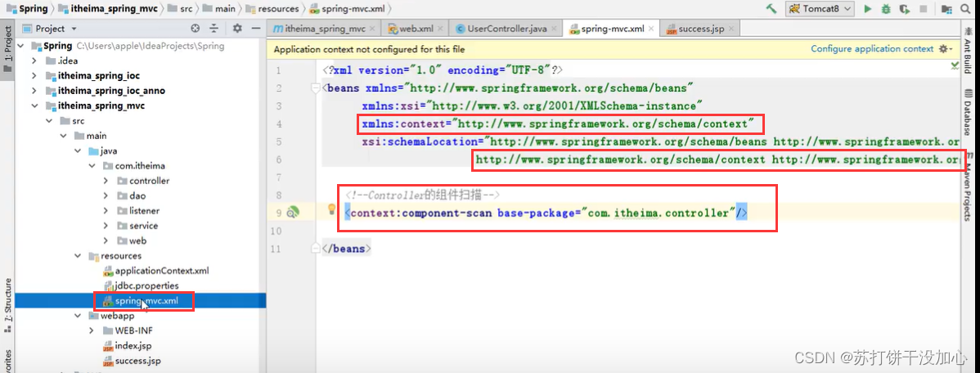
Task: Select com.itheima package
Action: point(134,165)
